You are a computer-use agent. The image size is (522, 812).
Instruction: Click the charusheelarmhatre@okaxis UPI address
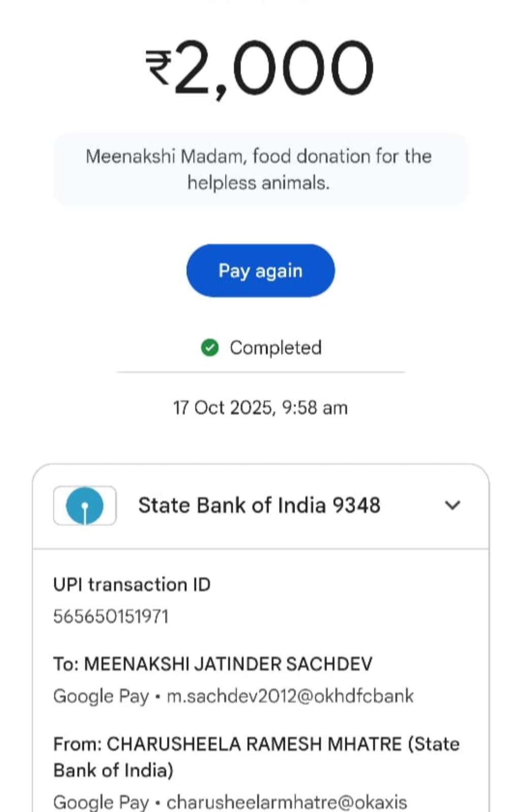tap(287, 802)
